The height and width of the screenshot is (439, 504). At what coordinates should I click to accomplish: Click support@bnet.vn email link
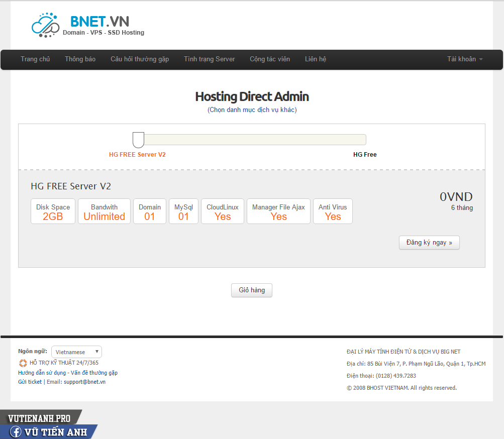pyautogui.click(x=84, y=382)
